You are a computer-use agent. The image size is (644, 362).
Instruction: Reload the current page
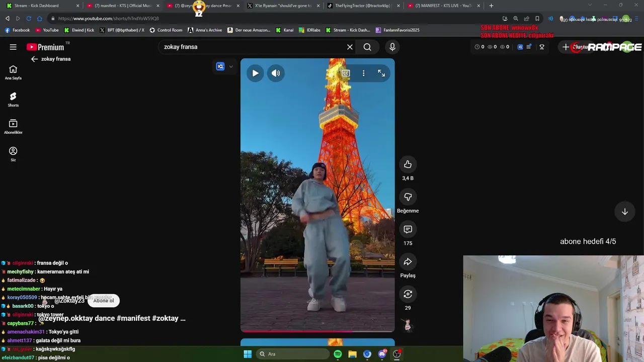click(29, 19)
